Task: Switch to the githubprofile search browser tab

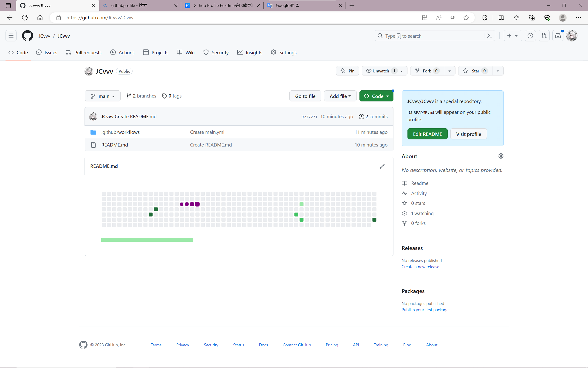Action: point(140,5)
